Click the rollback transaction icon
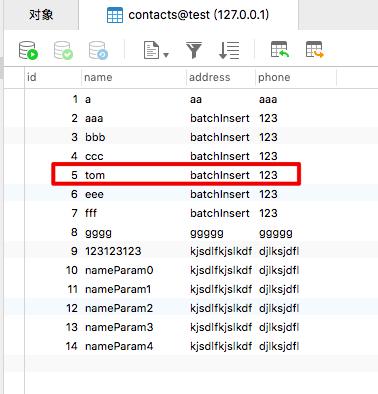Image resolution: width=378 pixels, height=394 pixels. pos(98,50)
